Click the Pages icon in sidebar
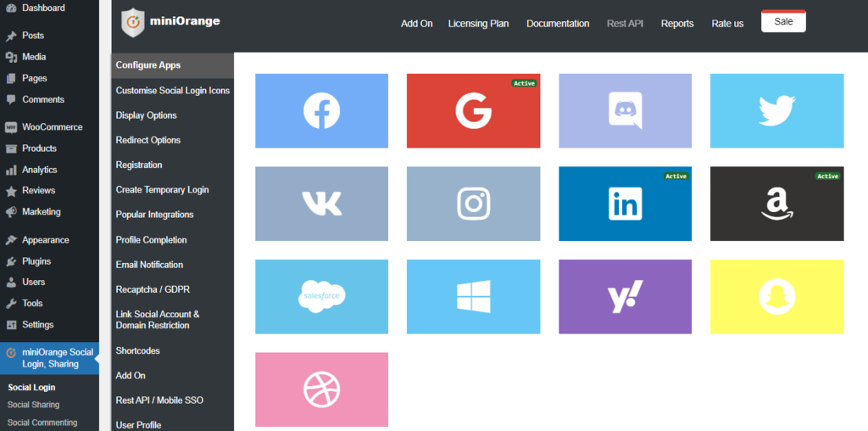 11,79
